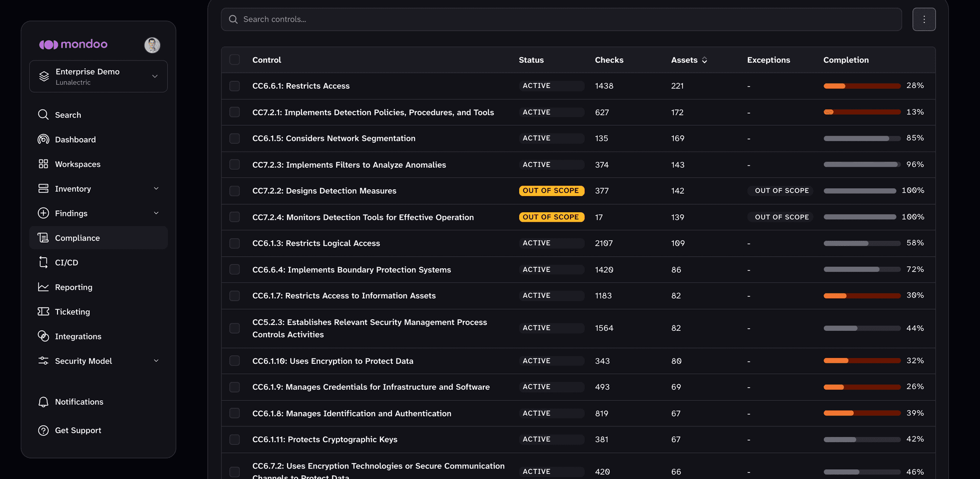Navigate to Integrations
The width and height of the screenshot is (980, 479).
99,337
